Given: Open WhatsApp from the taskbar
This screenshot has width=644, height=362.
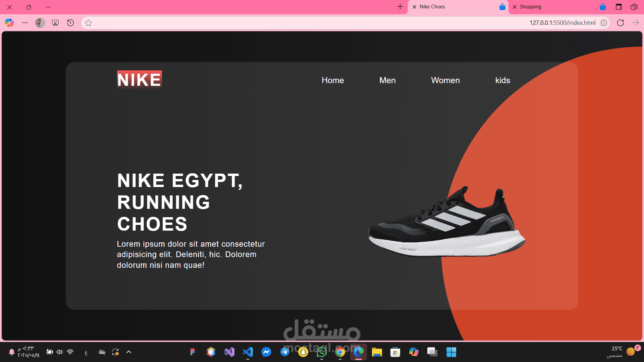Looking at the screenshot, I should [322, 352].
